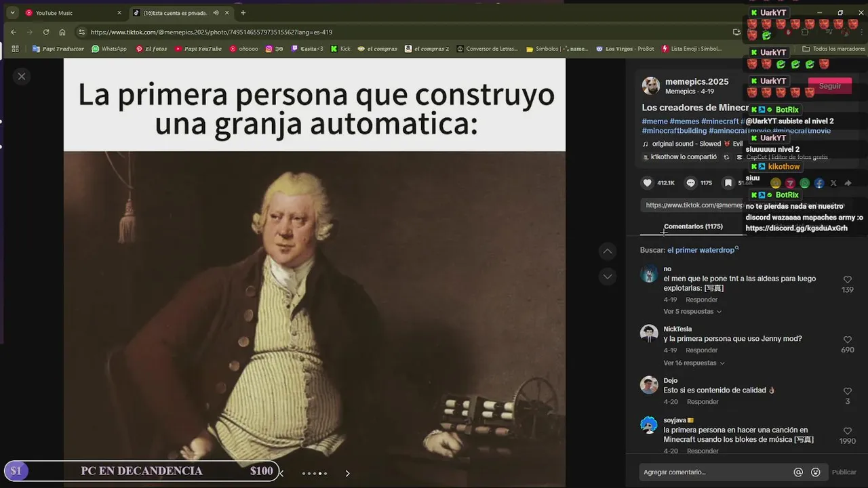Viewport: 868px width, 488px height.
Task: Open the memepics.2025 username link
Action: click(697, 81)
